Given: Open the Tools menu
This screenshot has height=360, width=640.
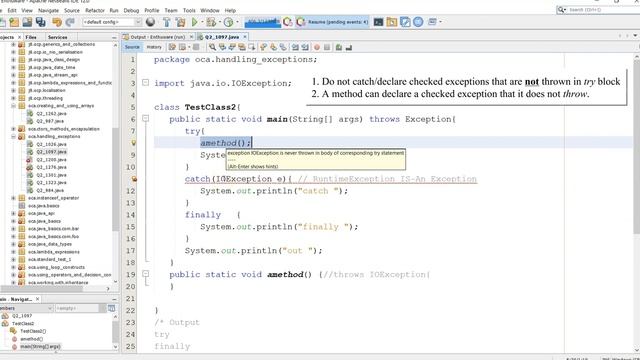Looking at the screenshot, I should click(189, 10).
